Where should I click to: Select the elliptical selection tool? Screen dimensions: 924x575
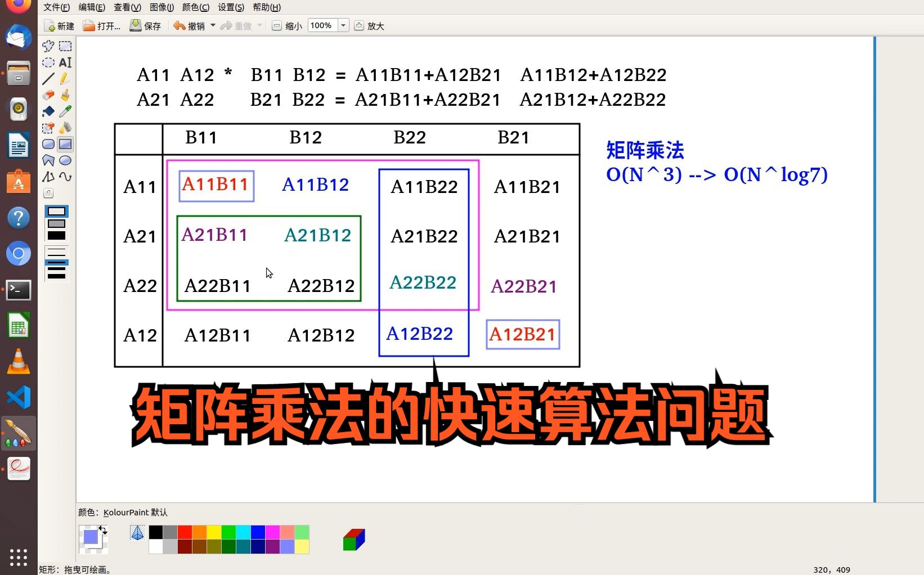48,62
